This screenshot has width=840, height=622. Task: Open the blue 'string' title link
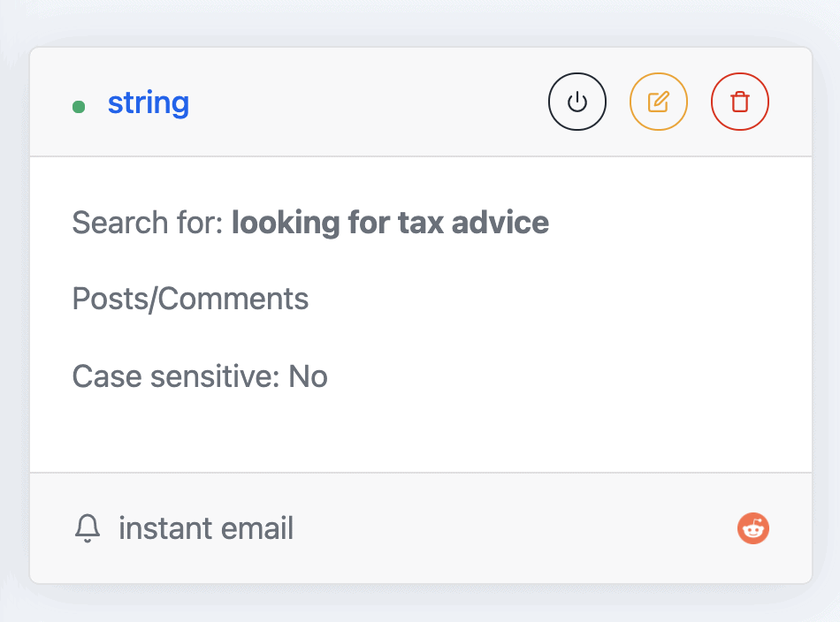pos(149,102)
